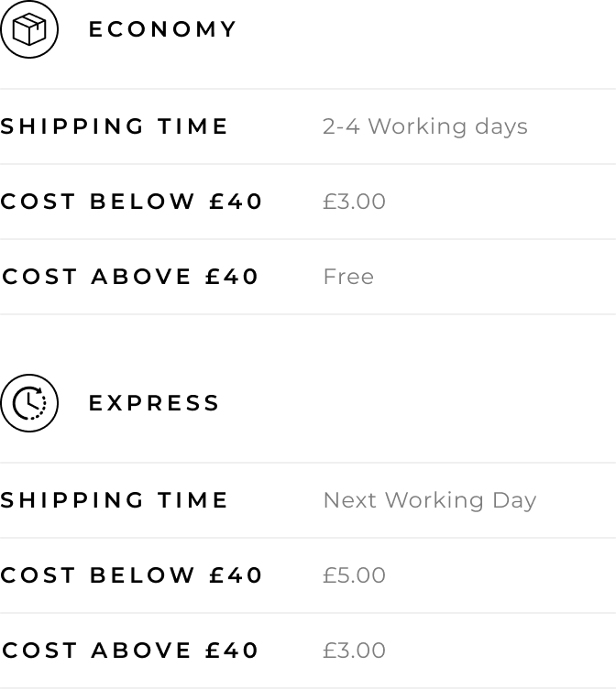Click Economy's £3.00 cost below £40
616x689 pixels.
[355, 202]
